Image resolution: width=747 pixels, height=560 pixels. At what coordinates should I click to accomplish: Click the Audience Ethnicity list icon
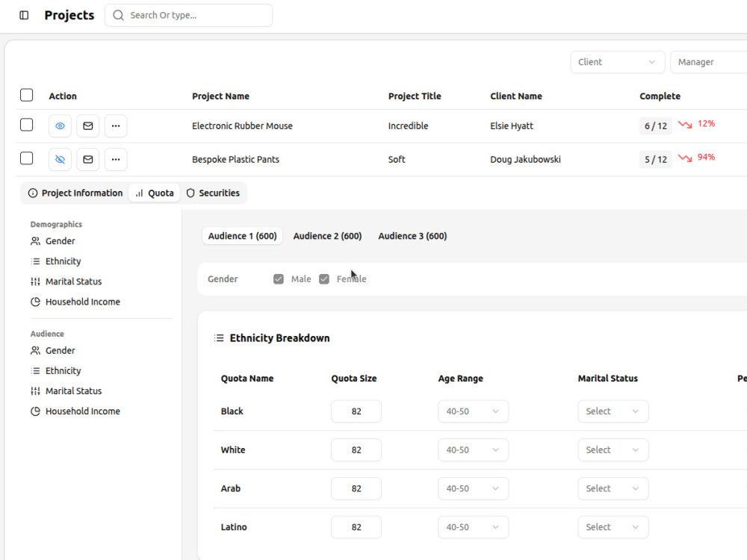click(x=35, y=371)
